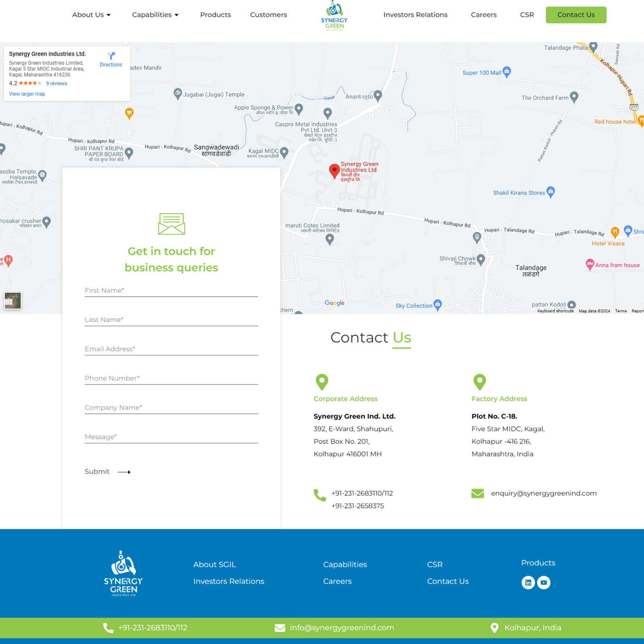
Task: Click the Directions link on map card
Action: click(111, 64)
